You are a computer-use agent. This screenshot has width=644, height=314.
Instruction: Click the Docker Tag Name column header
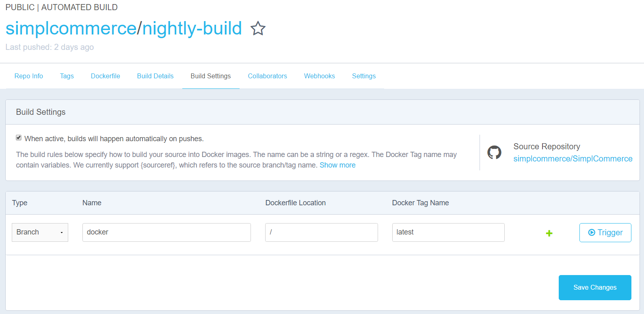coord(420,203)
